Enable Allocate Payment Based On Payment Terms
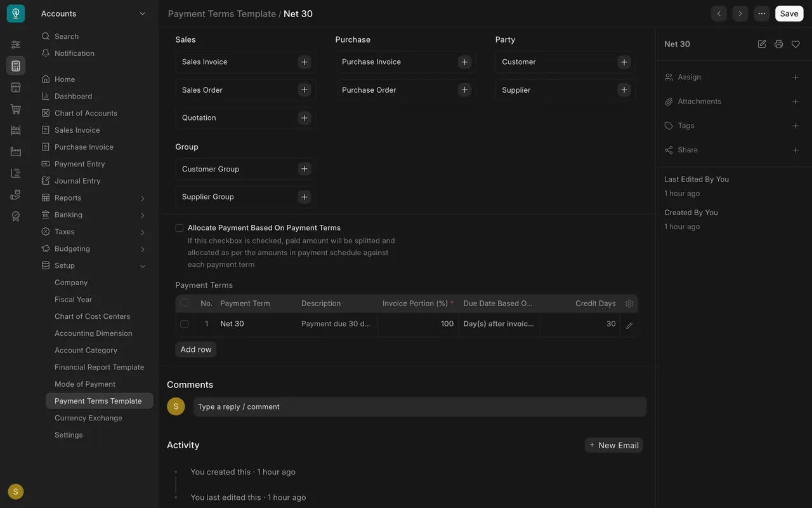Viewport: 812px width, 508px height. coord(180,228)
